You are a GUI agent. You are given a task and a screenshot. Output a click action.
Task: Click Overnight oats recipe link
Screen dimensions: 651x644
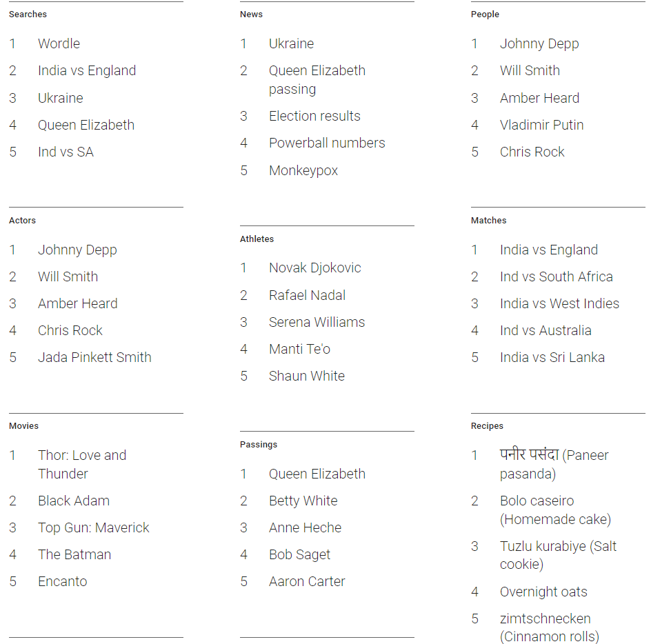click(x=543, y=592)
